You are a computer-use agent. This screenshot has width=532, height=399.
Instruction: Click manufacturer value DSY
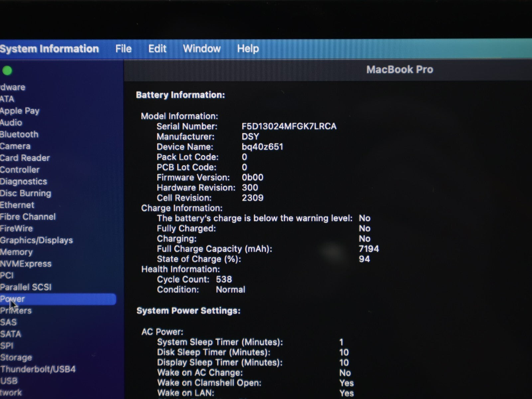pos(250,137)
